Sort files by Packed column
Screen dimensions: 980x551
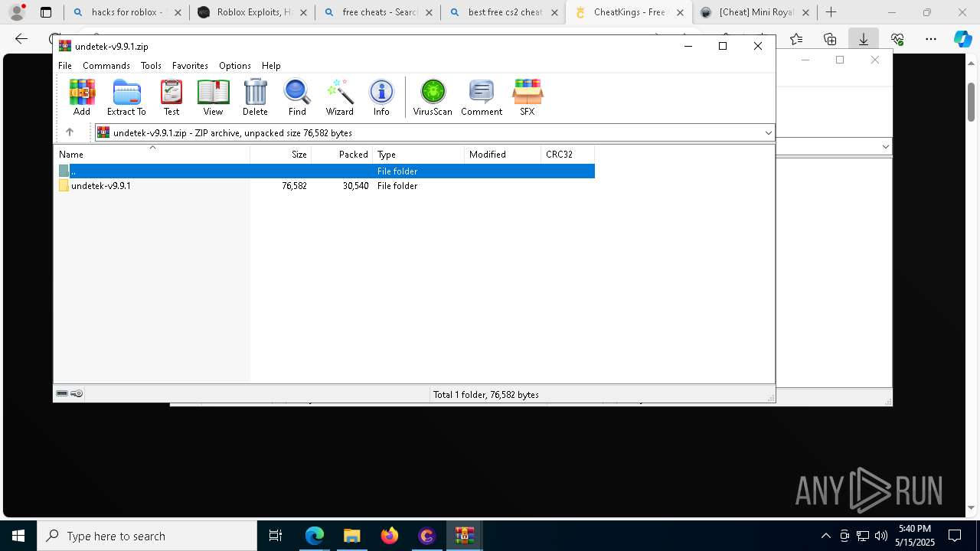tap(342, 154)
